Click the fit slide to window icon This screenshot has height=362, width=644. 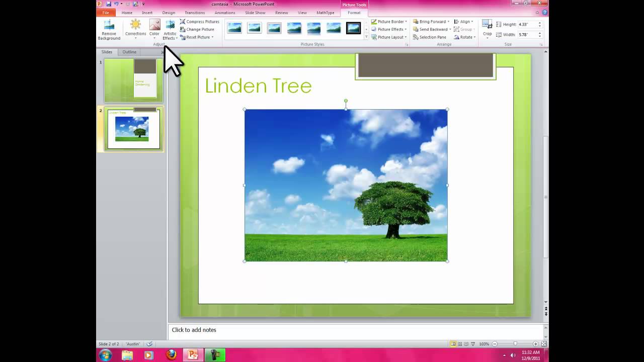(x=544, y=344)
